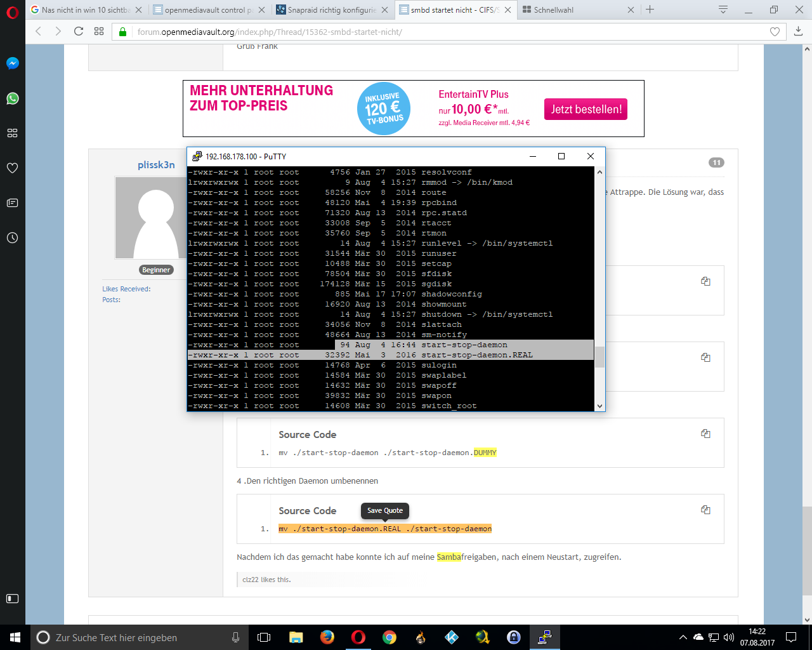
Task: Open 'Likes Received:' link
Action: coord(126,289)
